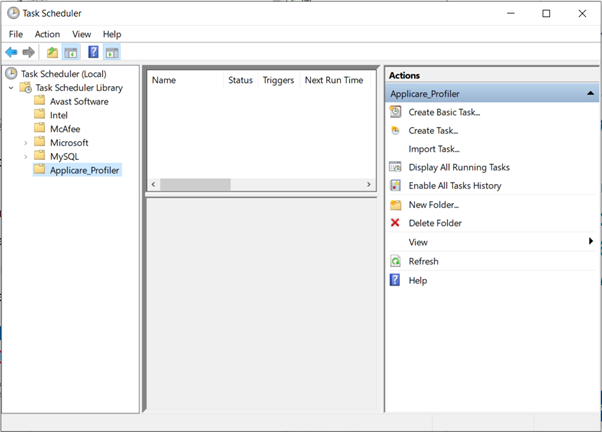The width and height of the screenshot is (602, 432).
Task: Click the Up one level folder icon
Action: click(52, 52)
